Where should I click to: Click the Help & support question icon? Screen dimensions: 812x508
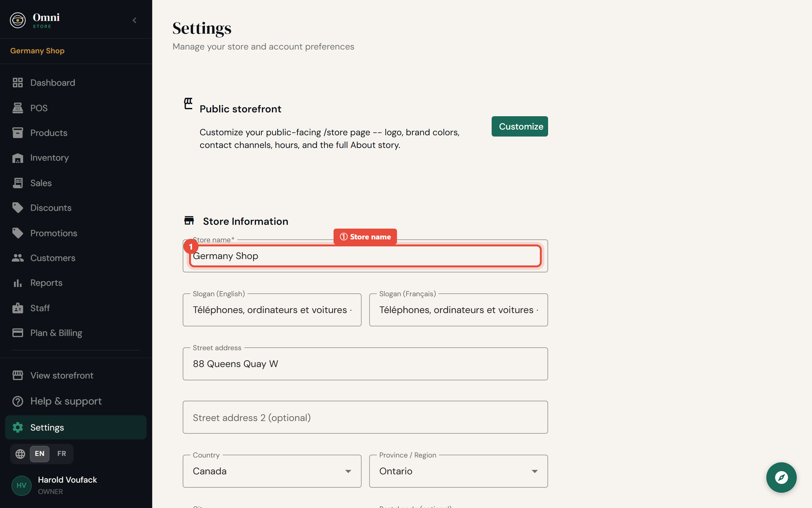point(18,401)
